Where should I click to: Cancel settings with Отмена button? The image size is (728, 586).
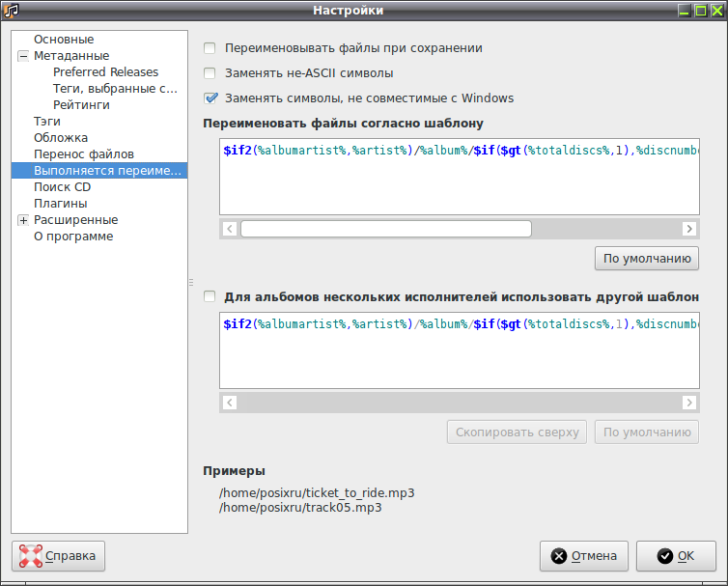(584, 556)
